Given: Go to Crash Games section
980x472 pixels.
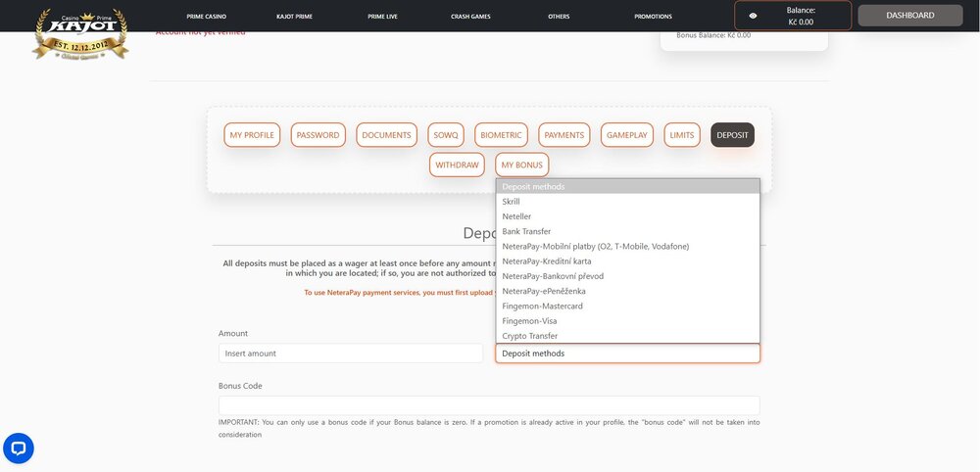Looking at the screenshot, I should (x=470, y=17).
